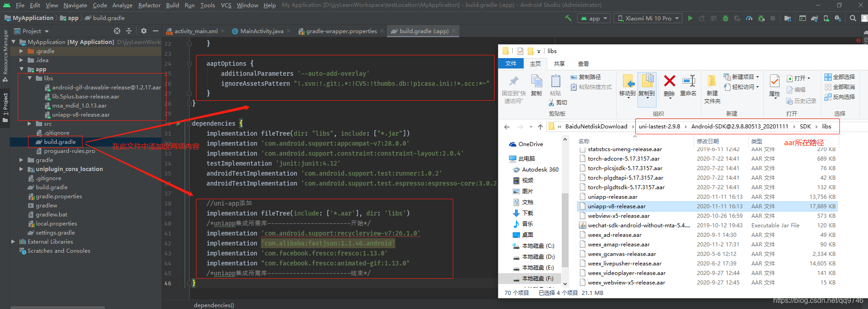Viewport: 868px width, 309px height.
Task: Click uni-lastest-2.9.8 breadcrumb segment
Action: [659, 127]
